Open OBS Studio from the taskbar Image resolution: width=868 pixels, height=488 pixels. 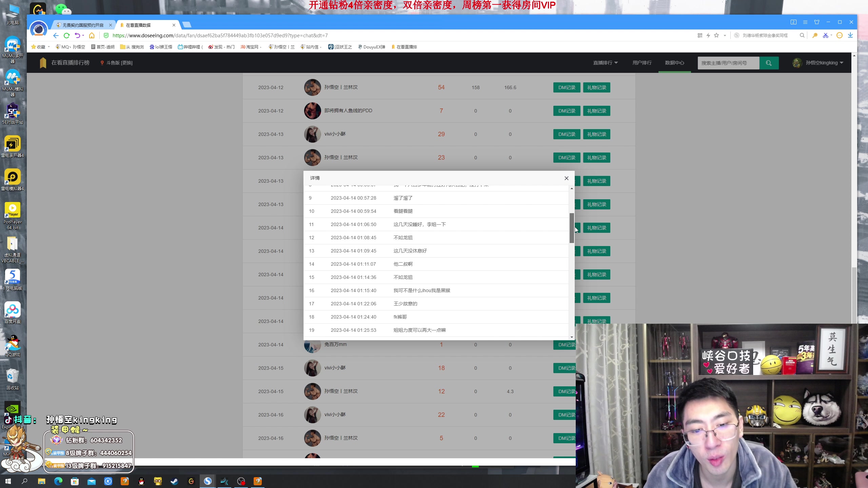[241, 481]
